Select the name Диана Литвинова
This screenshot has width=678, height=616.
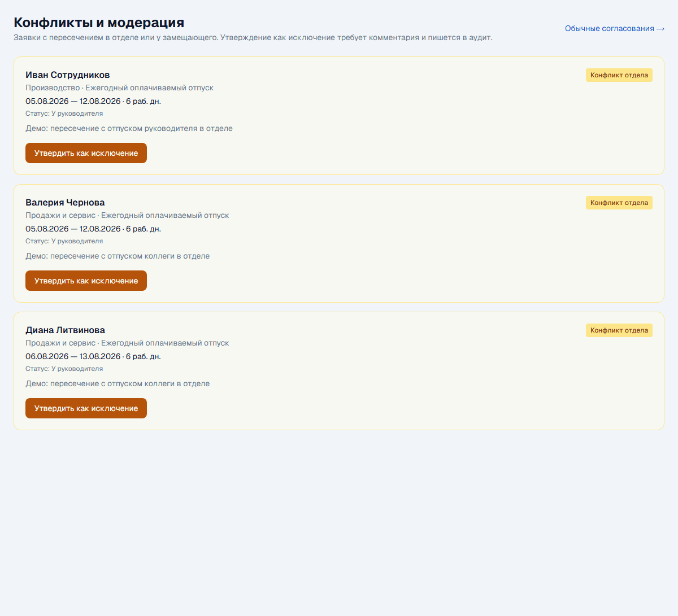click(65, 330)
